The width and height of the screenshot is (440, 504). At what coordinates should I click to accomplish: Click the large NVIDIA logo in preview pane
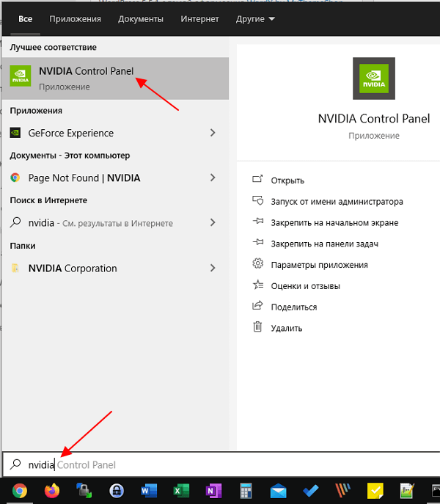click(374, 78)
